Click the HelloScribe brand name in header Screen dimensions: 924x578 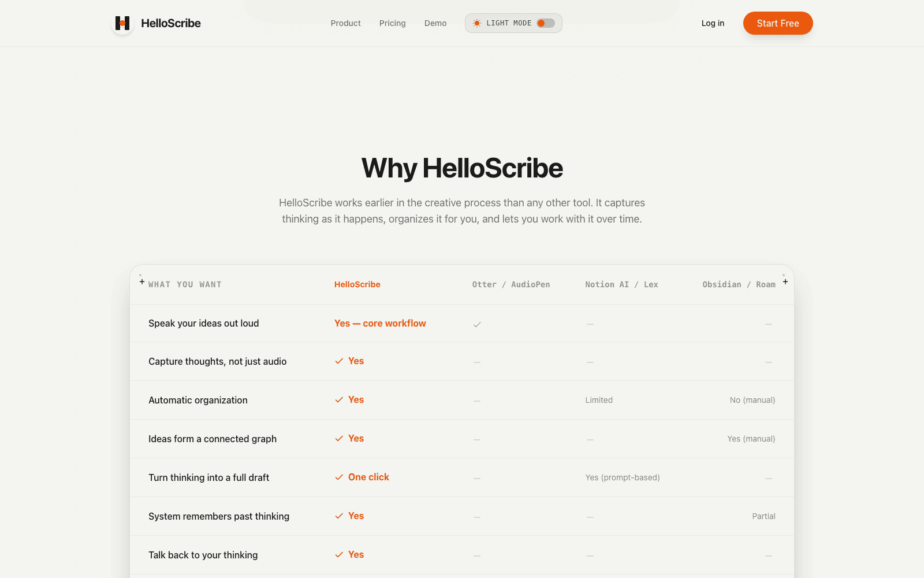pyautogui.click(x=171, y=23)
